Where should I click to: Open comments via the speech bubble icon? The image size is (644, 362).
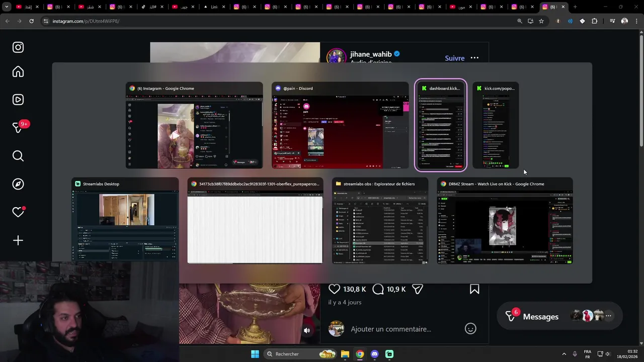coord(378,289)
